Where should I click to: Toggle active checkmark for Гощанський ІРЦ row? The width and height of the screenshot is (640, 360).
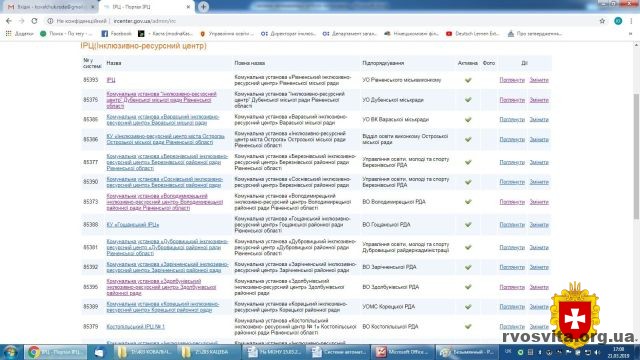click(468, 225)
